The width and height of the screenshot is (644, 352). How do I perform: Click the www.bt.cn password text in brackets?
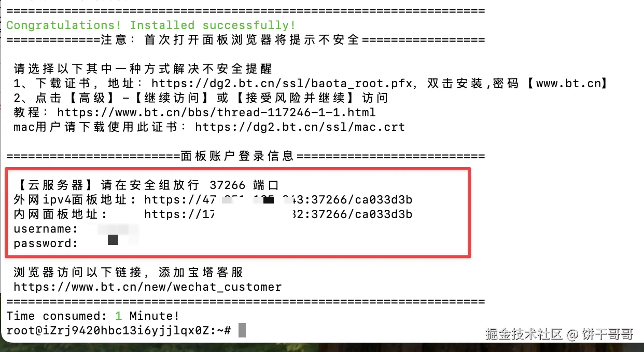(x=569, y=84)
